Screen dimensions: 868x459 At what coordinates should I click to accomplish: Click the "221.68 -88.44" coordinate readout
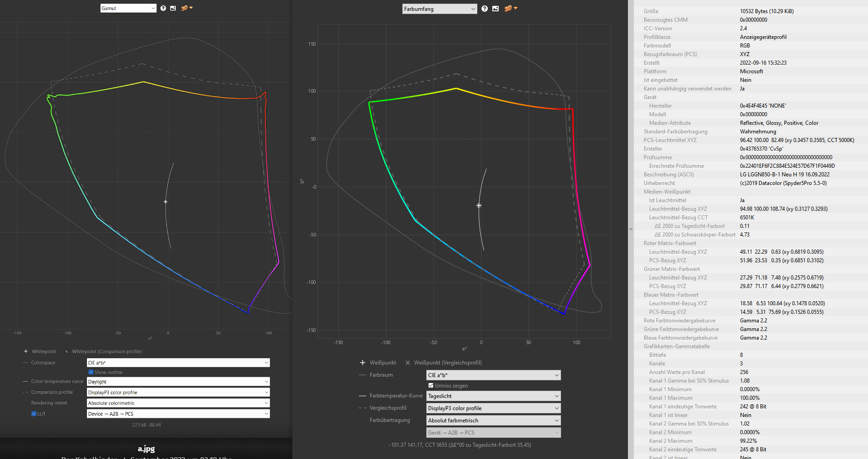coord(146,425)
